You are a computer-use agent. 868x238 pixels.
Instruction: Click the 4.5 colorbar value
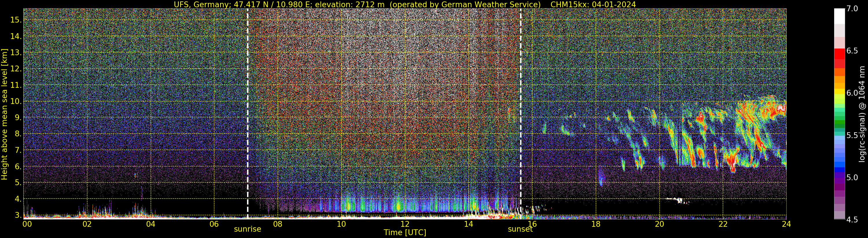click(x=852, y=220)
